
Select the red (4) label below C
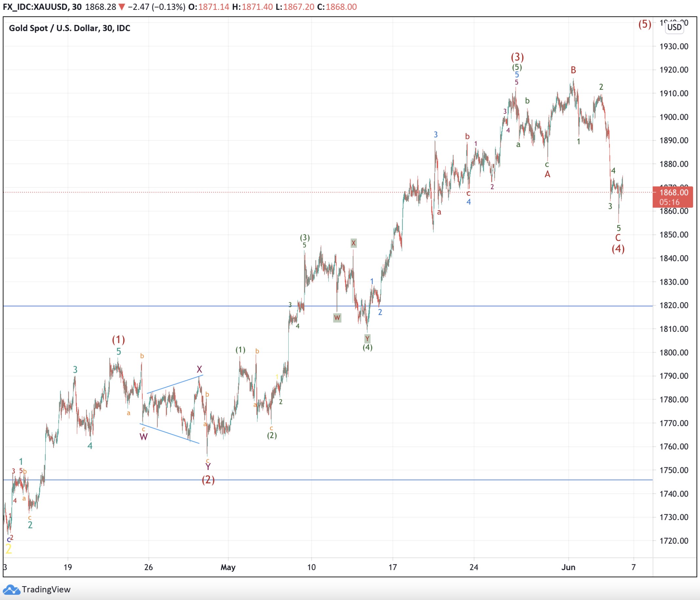pos(618,249)
